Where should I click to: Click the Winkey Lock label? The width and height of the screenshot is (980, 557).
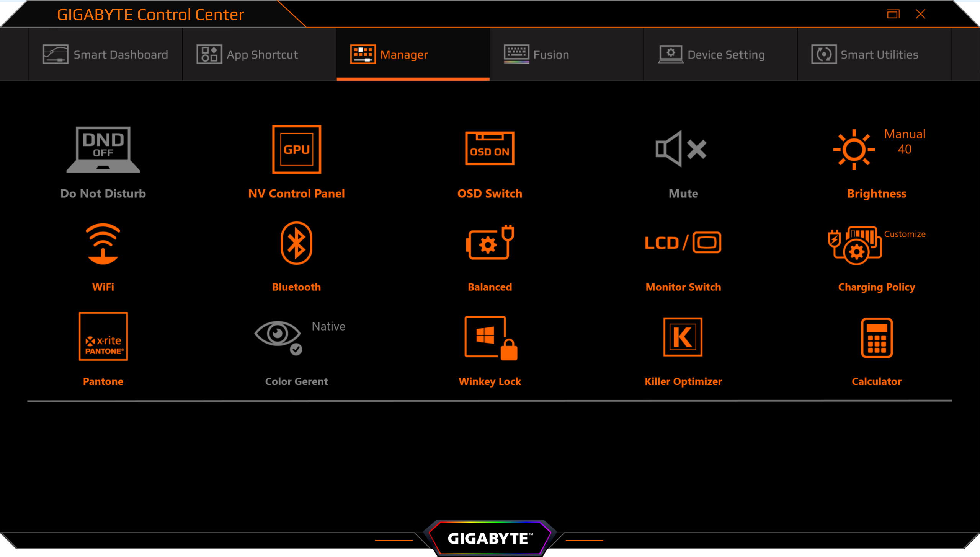tap(490, 382)
